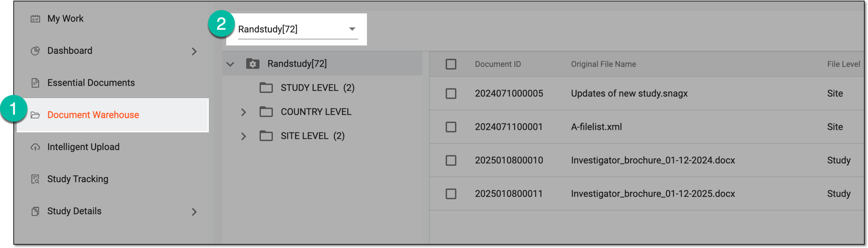This screenshot has height=248, width=868.
Task: Click file name A-filelist.xml
Action: pos(596,127)
